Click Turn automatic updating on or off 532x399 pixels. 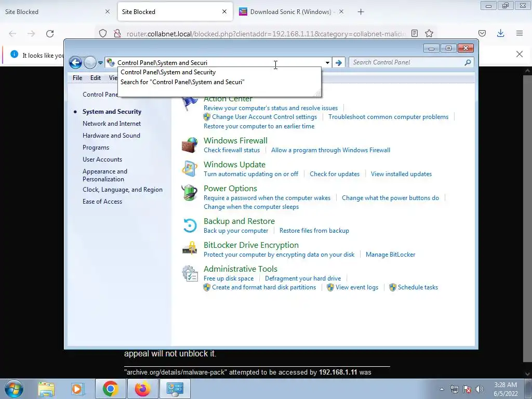pos(251,174)
